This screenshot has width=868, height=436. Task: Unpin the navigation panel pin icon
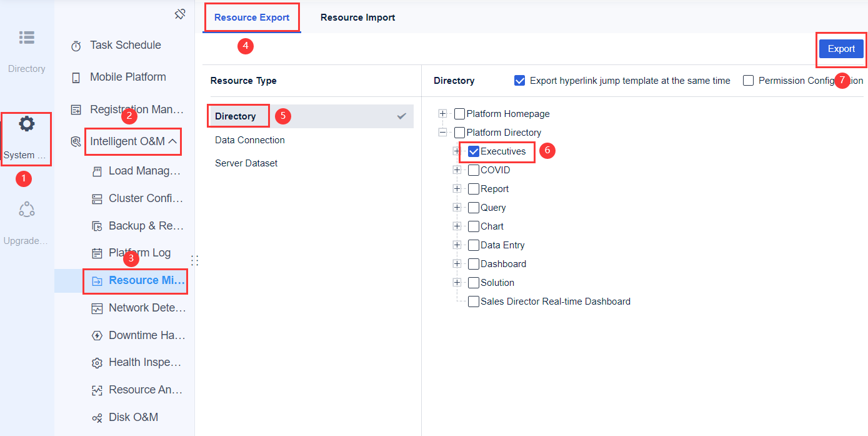[180, 14]
